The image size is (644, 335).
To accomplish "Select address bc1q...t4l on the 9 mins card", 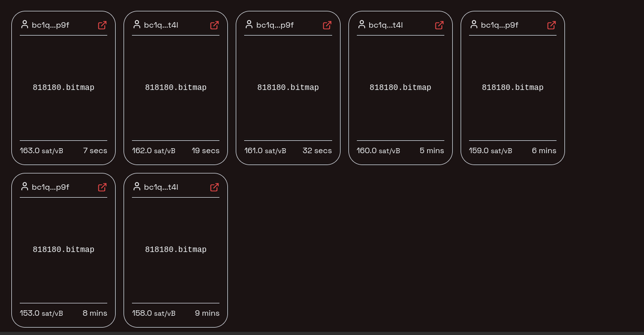I will tap(161, 187).
